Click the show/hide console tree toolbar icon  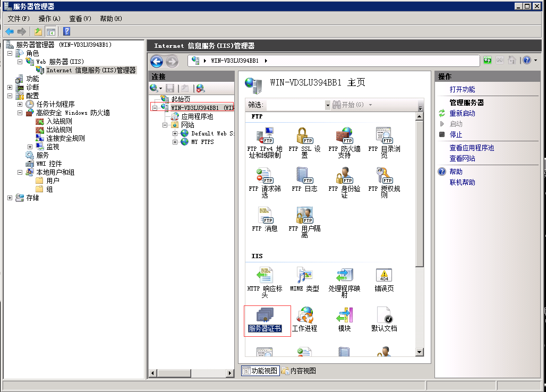pyautogui.click(x=51, y=32)
